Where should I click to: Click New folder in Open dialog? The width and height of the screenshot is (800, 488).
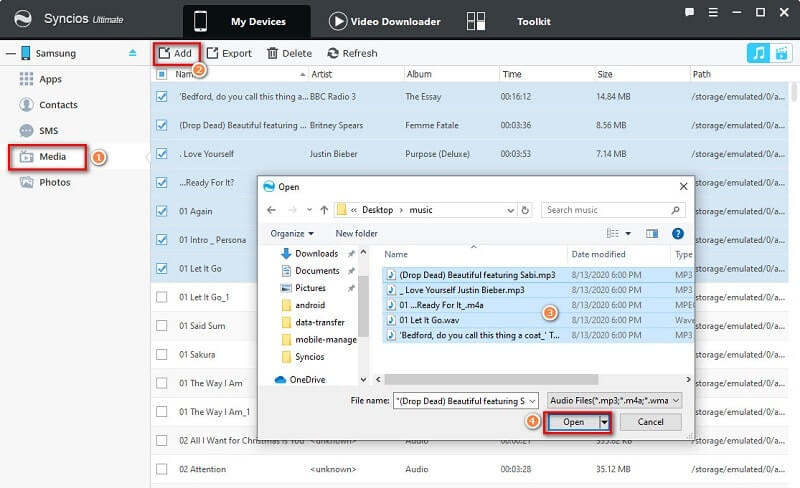click(356, 233)
